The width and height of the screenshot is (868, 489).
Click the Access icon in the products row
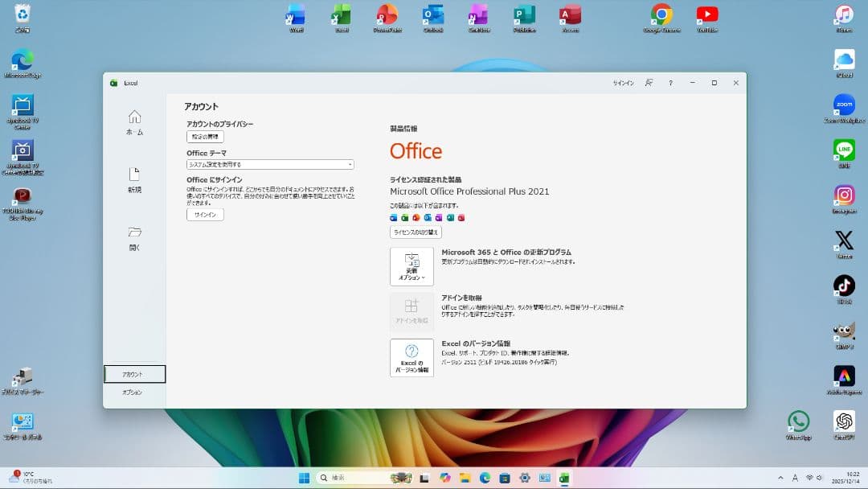coord(461,217)
